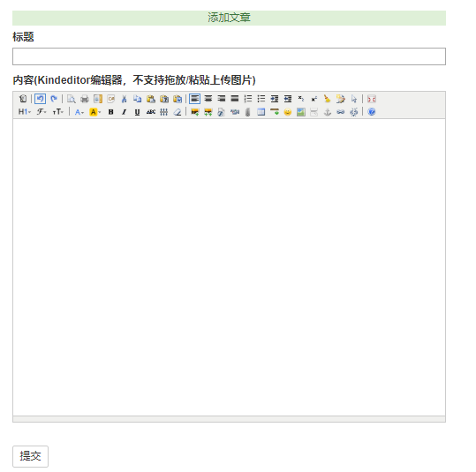Align text to the right
The height and width of the screenshot is (472, 476).
click(x=222, y=99)
